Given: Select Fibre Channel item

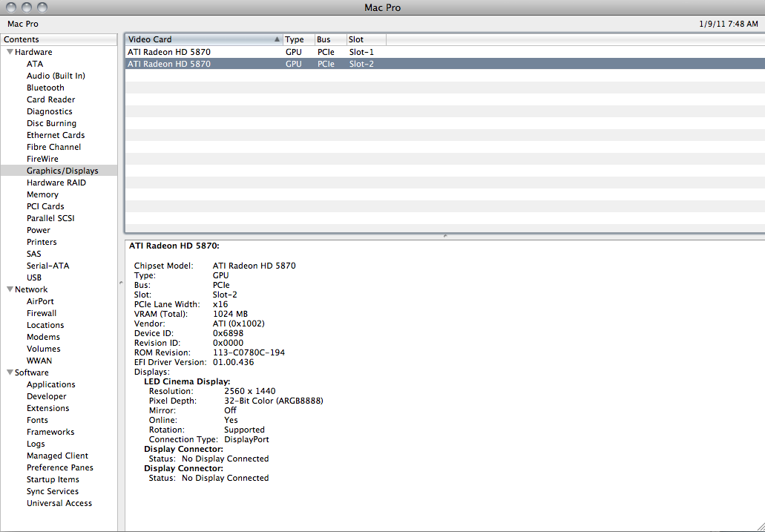Looking at the screenshot, I should tap(53, 147).
